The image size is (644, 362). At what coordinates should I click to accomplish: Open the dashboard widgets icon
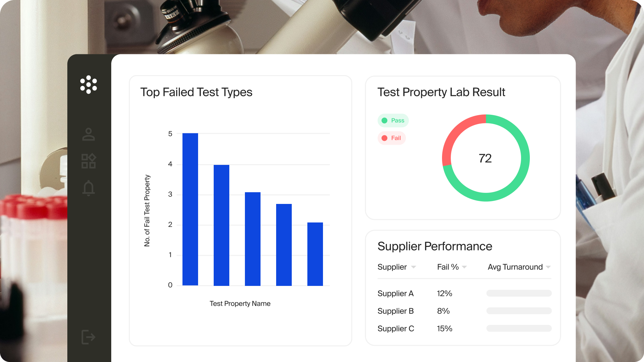(88, 161)
